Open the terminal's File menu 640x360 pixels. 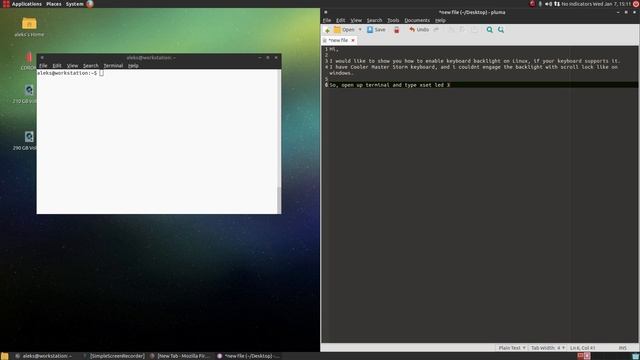pos(43,65)
